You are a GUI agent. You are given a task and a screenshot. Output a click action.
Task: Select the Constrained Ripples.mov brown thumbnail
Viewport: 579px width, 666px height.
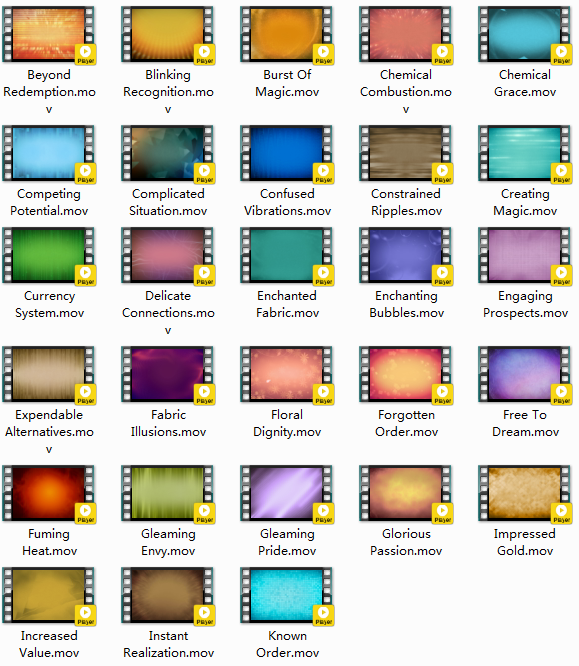[x=406, y=154]
